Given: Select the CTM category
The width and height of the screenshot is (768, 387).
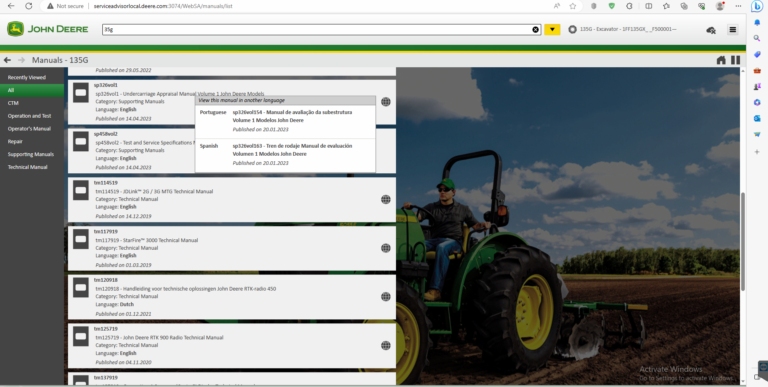Looking at the screenshot, I should tap(32, 103).
